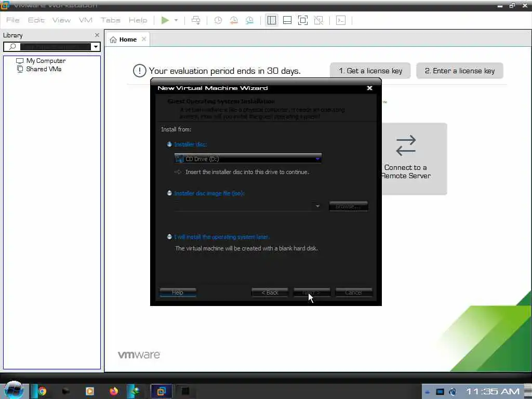532x399 pixels.
Task: Click the green Power On play icon
Action: [165, 20]
